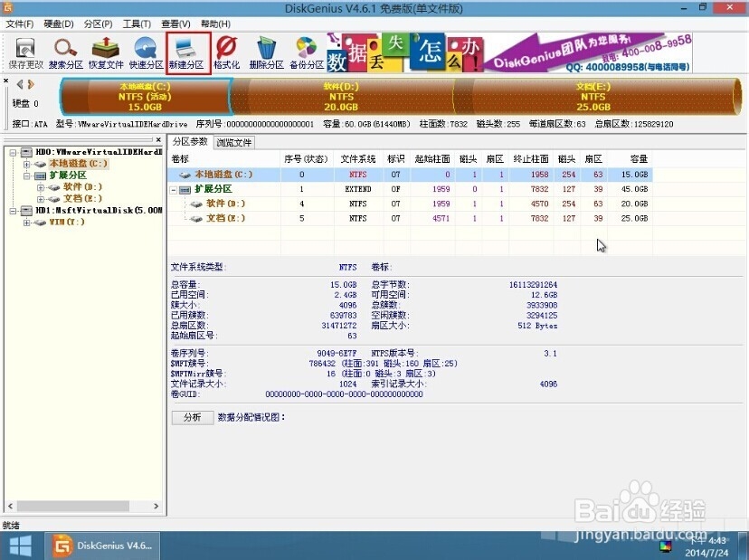Collapse the 扩展分区 node in tree
The image size is (749, 560).
tap(27, 176)
